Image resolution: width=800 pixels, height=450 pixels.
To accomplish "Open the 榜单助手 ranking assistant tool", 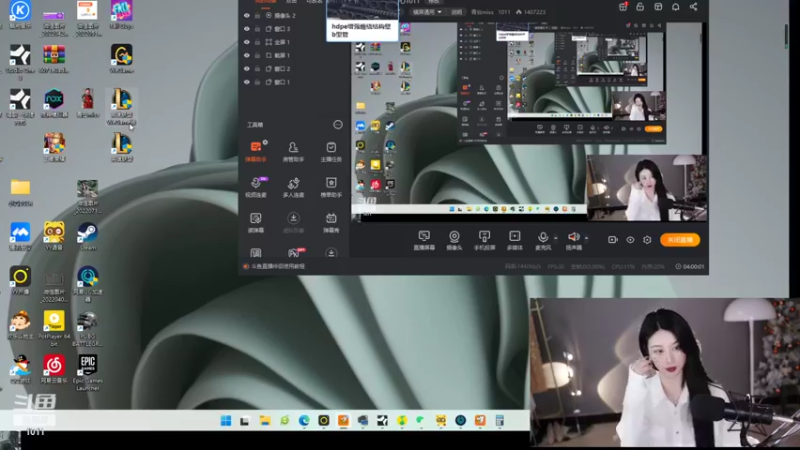I will pos(331,187).
